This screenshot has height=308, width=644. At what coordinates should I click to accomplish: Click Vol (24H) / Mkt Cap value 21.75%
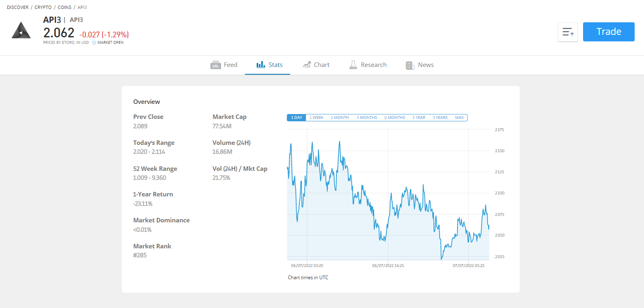(x=221, y=178)
